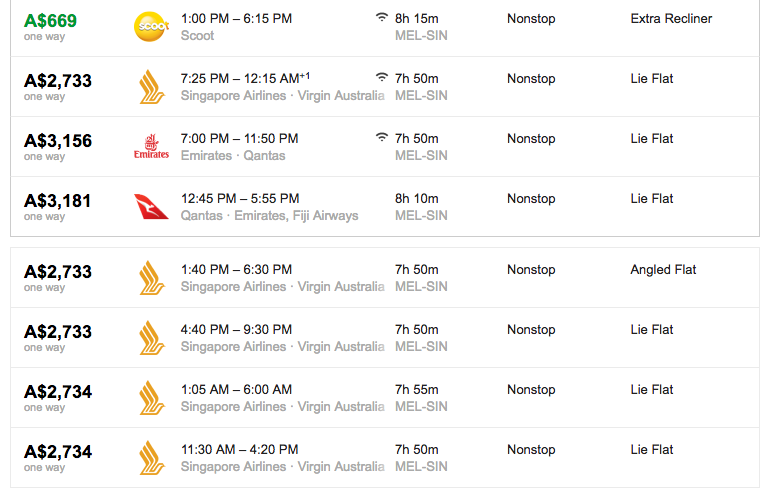Click the Qantas kangaroo logo

point(151,206)
